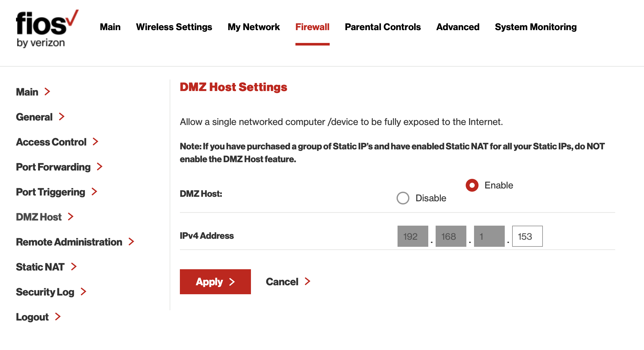Screen dimensions: 644x350
Task: Click chevron next to Remote Administration
Action: click(131, 242)
